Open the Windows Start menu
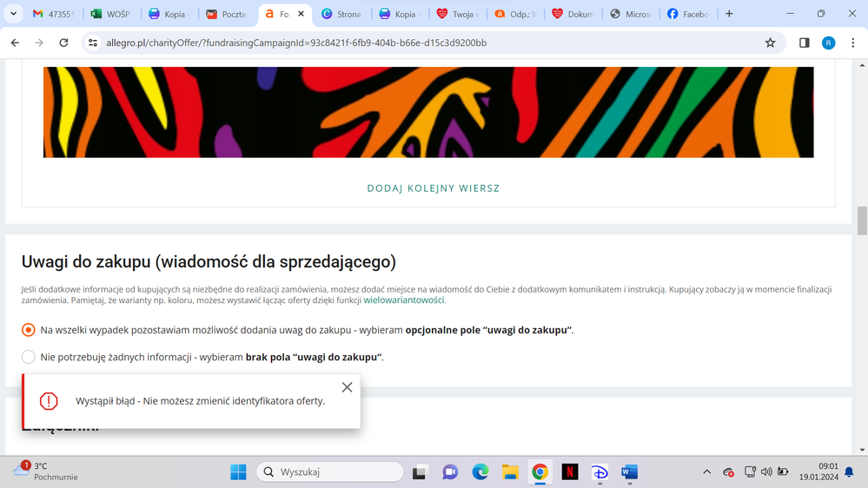 point(239,472)
